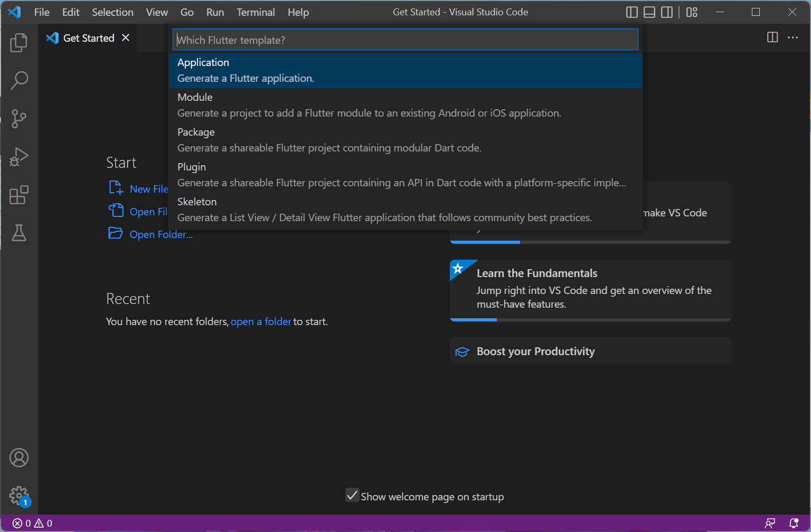Open the Selection menu
Screen dimensions: 811x532
(x=112, y=12)
